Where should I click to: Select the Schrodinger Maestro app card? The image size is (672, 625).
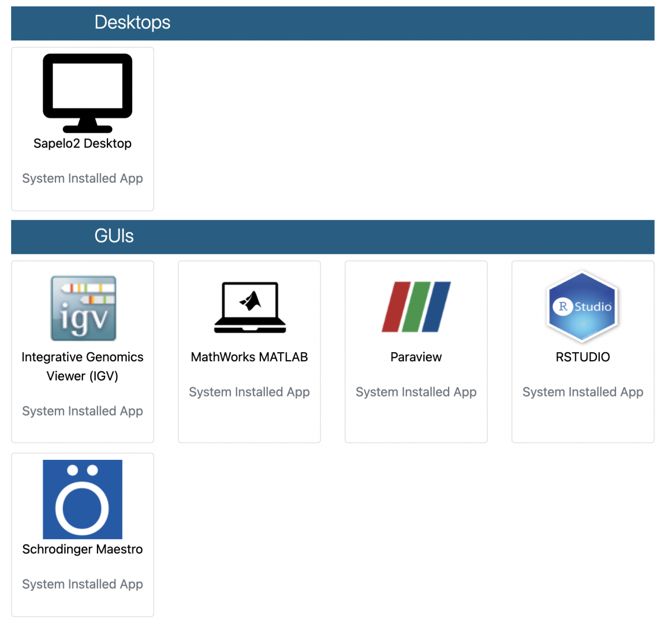point(82,535)
